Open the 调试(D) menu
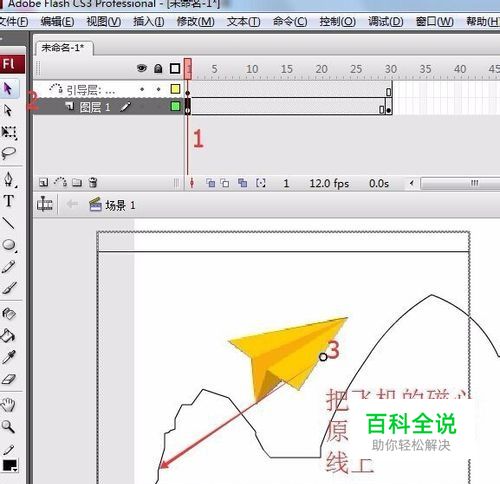The image size is (500, 484). point(385,22)
